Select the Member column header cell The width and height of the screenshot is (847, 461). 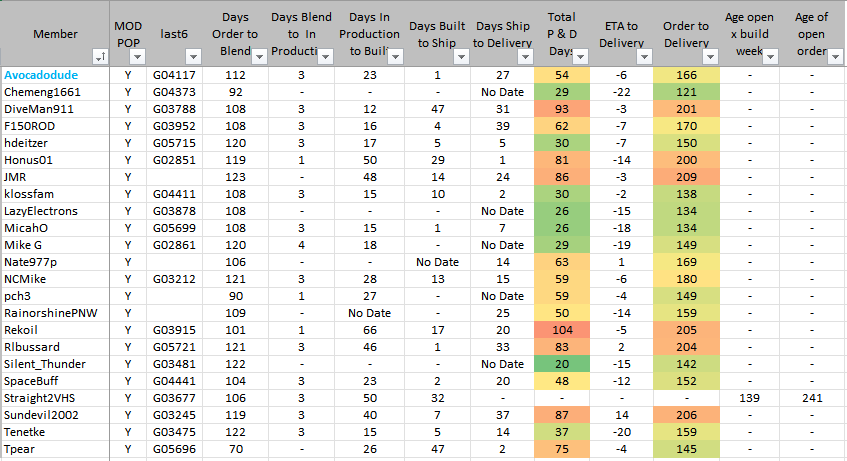point(55,34)
